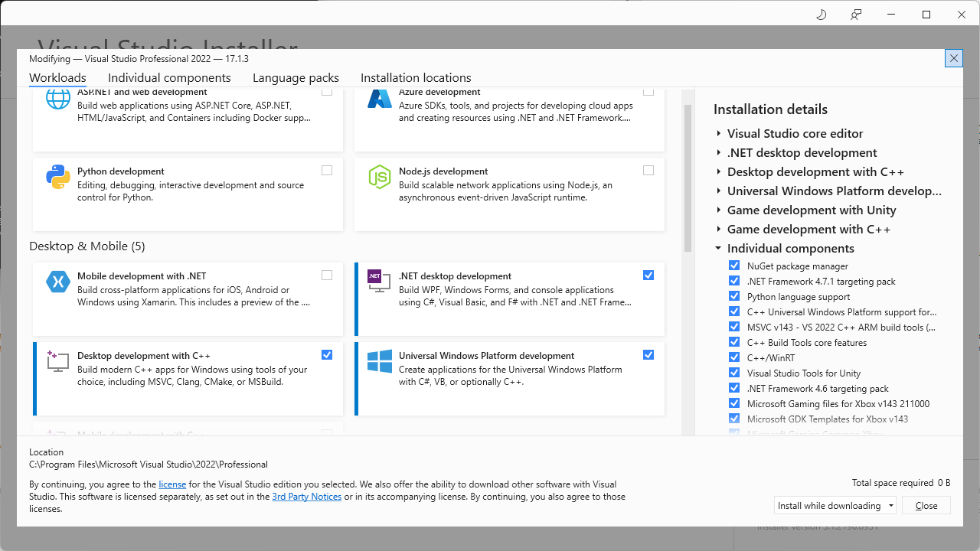Viewport: 980px width, 551px height.
Task: Open the Language packs tab
Action: pyautogui.click(x=296, y=78)
